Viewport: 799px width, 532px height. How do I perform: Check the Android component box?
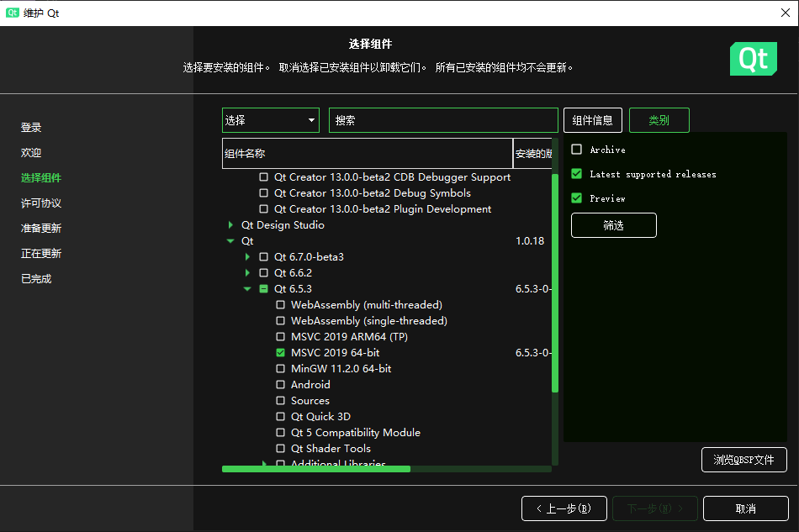(280, 384)
